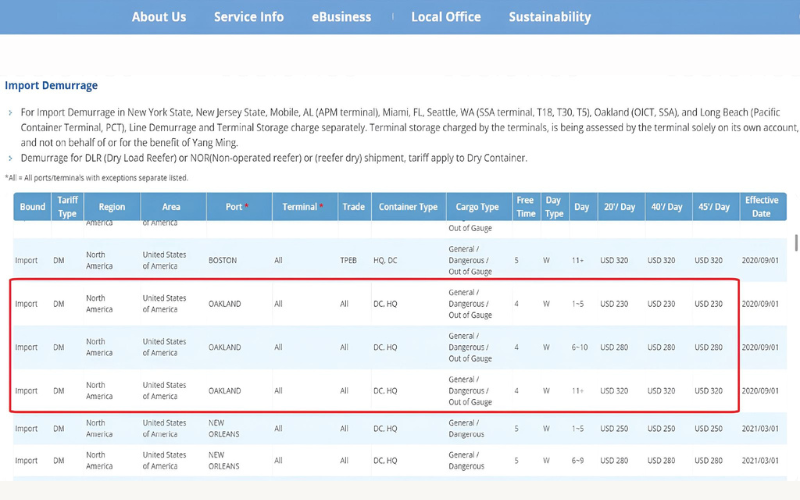800x500 pixels.
Task: Click the Import Demurrage heading
Action: 51,86
